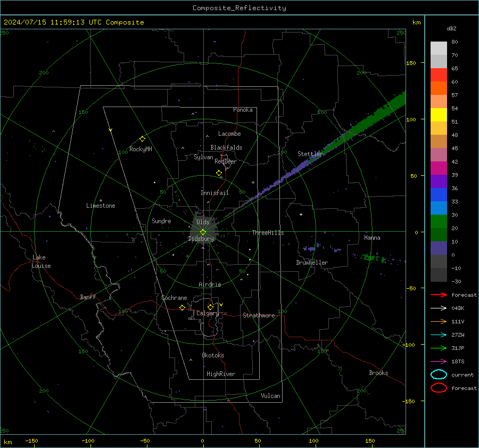Click the cyan current ellipse icon
The image size is (479, 448).
439,374
